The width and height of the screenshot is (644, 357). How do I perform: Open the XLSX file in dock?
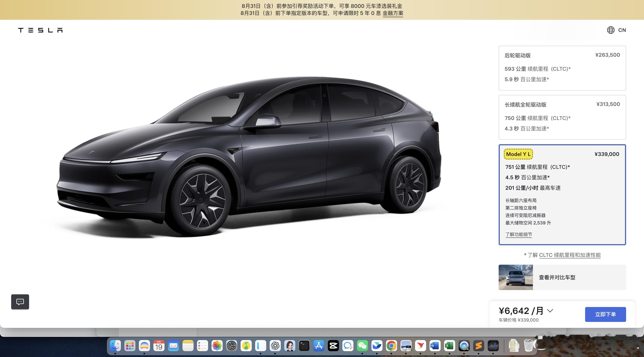pos(514,346)
